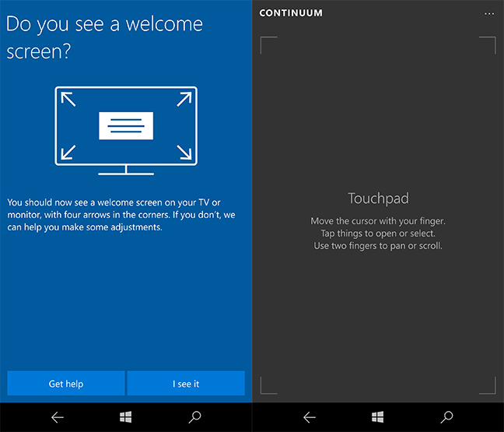
Task: Tap 'Move the cursor with your finger.' text
Action: pos(378,221)
